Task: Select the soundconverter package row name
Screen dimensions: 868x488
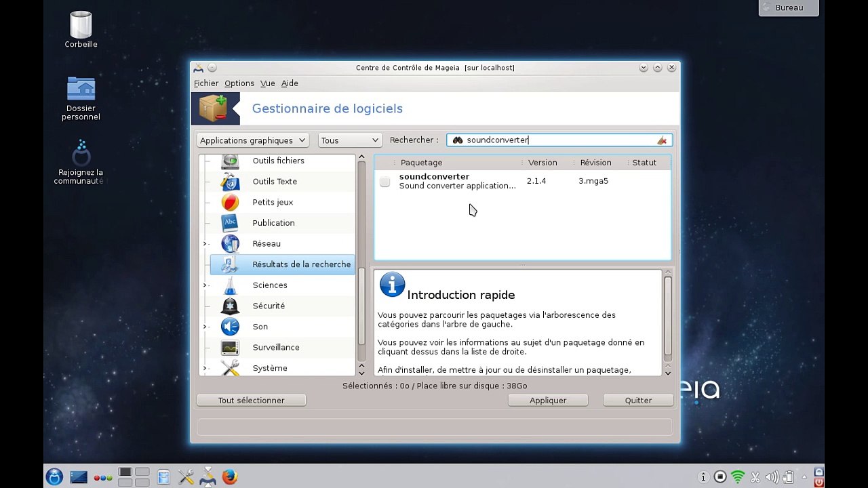Action: (434, 177)
